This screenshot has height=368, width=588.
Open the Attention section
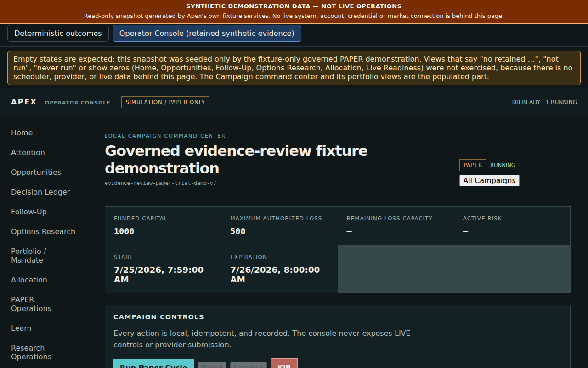point(28,152)
